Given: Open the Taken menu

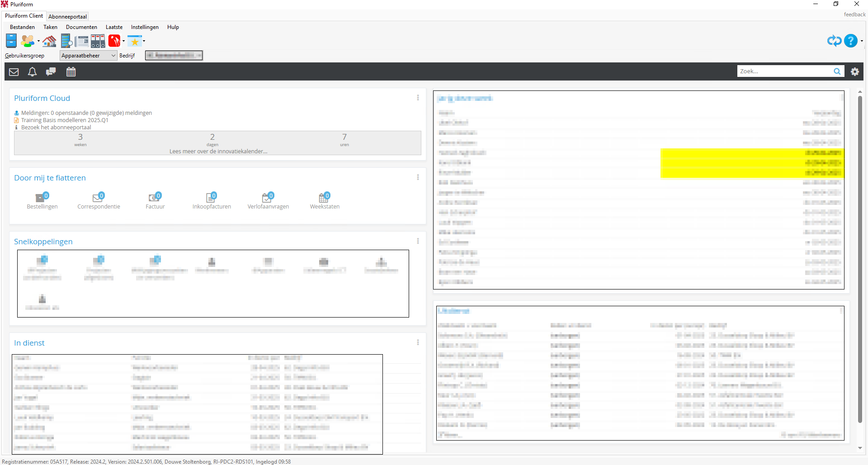Looking at the screenshot, I should (50, 27).
